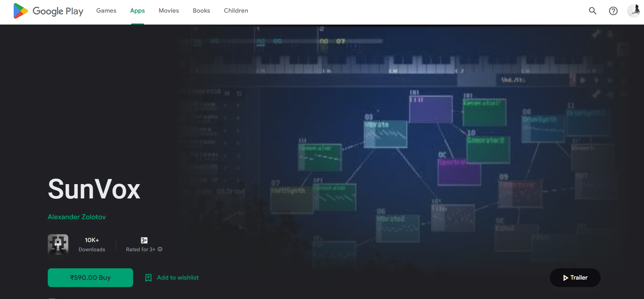This screenshot has height=299, width=644.
Task: Click the wishlist bookmark icon
Action: pyautogui.click(x=148, y=278)
